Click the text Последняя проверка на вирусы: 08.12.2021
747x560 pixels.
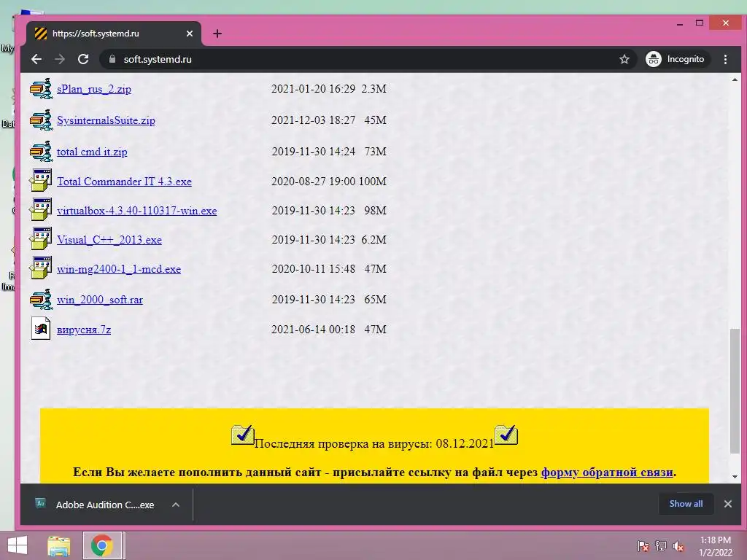point(374,444)
